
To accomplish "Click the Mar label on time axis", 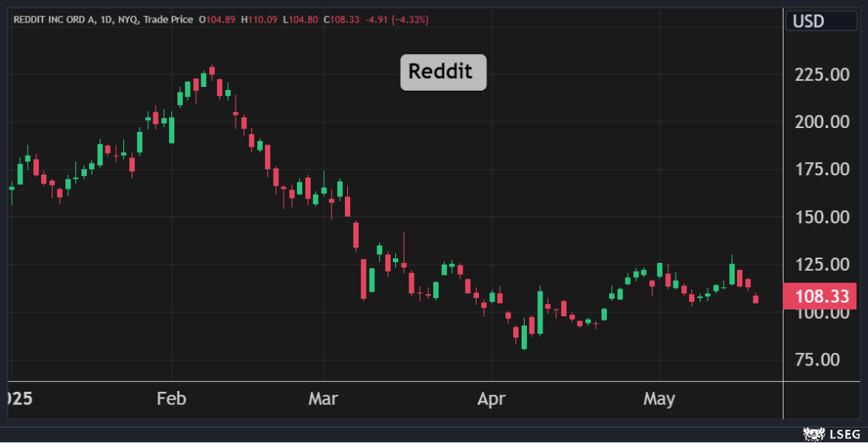I will 322,399.
